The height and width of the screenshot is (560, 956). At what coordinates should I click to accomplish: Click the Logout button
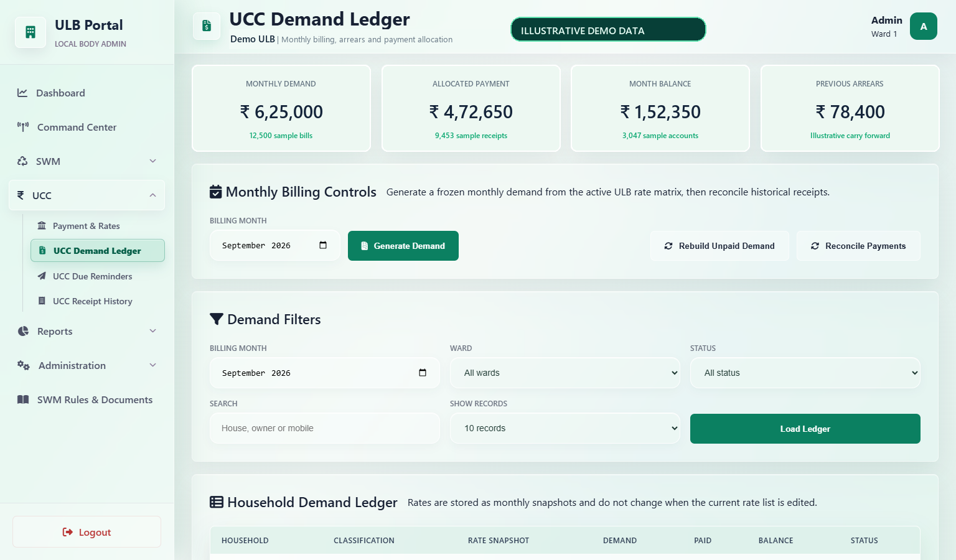tap(87, 532)
